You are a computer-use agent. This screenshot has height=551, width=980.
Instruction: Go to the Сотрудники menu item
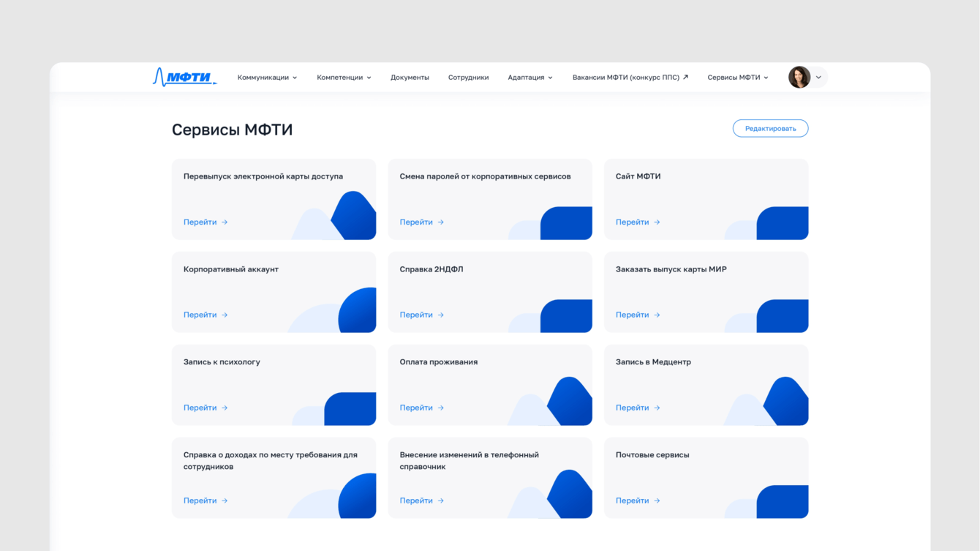(x=468, y=77)
